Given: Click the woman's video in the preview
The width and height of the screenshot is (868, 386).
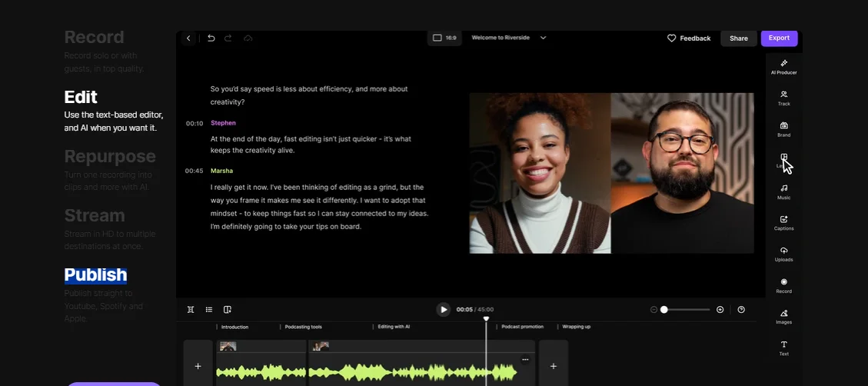Looking at the screenshot, I should tap(540, 173).
